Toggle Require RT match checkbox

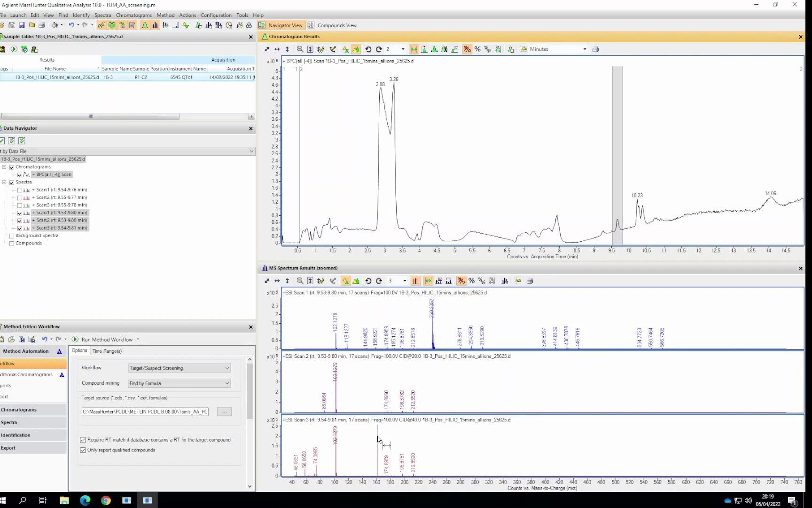click(x=83, y=440)
